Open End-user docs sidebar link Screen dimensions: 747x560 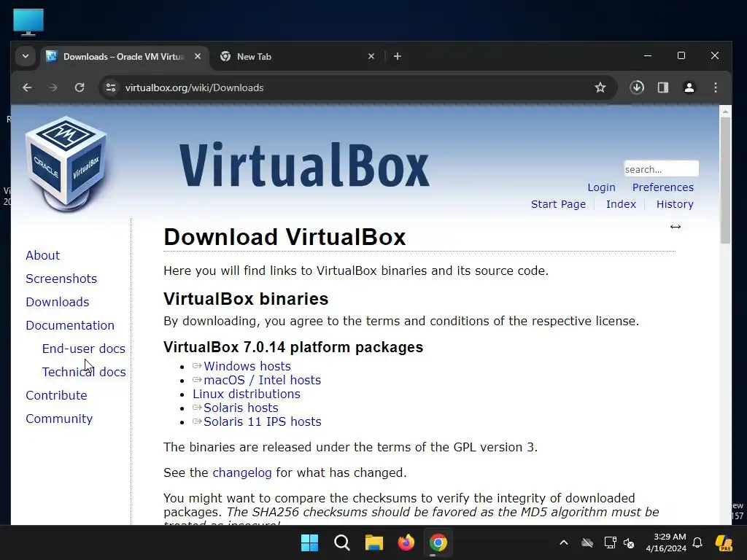tap(84, 349)
